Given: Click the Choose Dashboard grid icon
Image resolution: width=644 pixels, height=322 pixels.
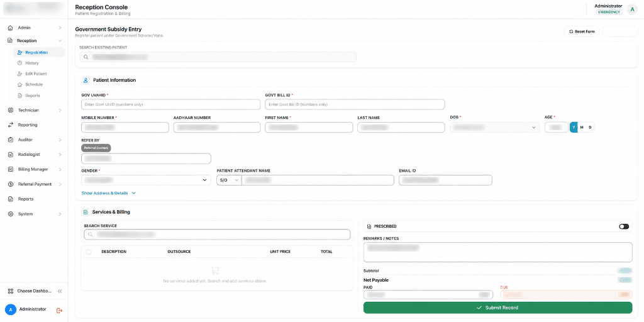Looking at the screenshot, I should point(11,291).
